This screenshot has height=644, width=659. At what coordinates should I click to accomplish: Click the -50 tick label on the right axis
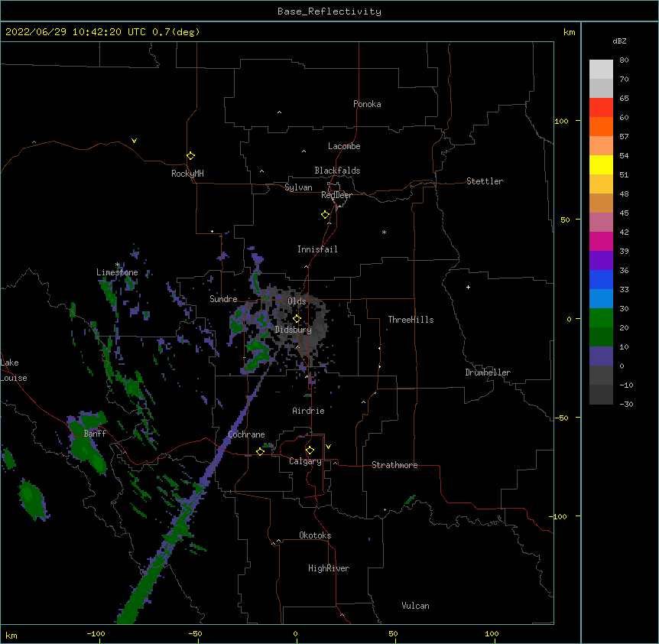561,418
